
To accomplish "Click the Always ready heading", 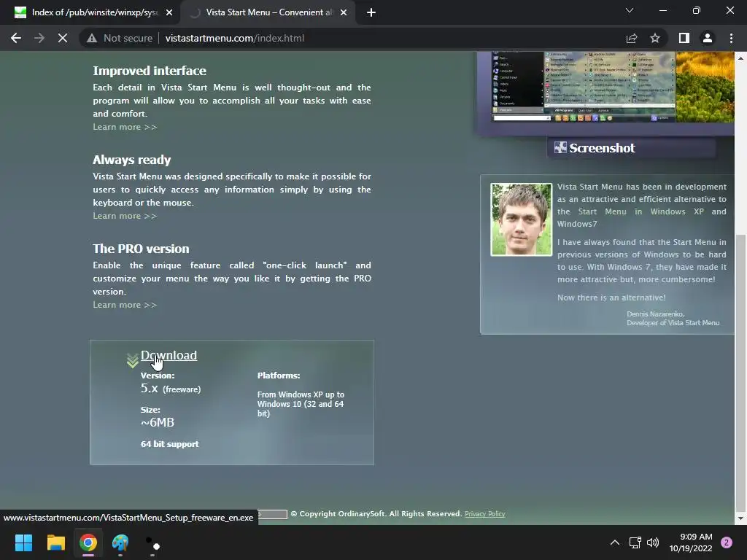I will tap(131, 160).
